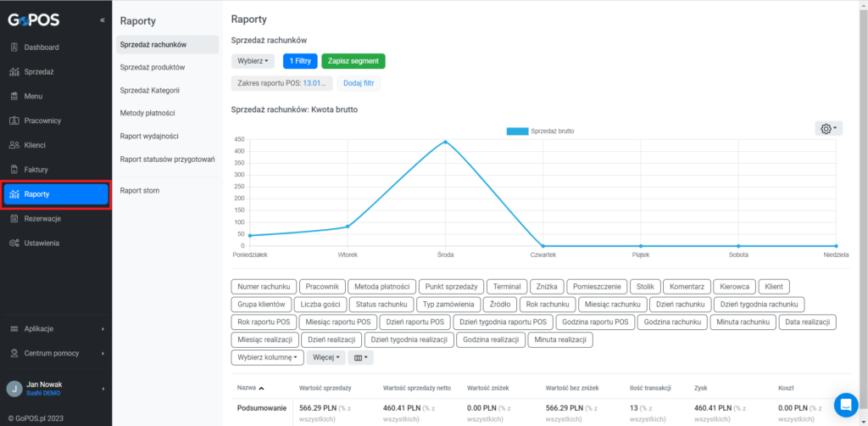Open the chart settings gear dropdown

tap(828, 128)
